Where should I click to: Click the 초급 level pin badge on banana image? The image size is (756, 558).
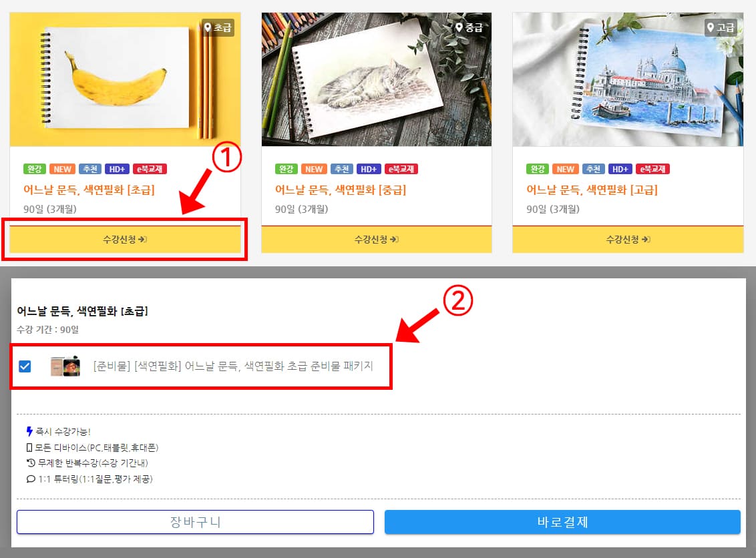(218, 27)
